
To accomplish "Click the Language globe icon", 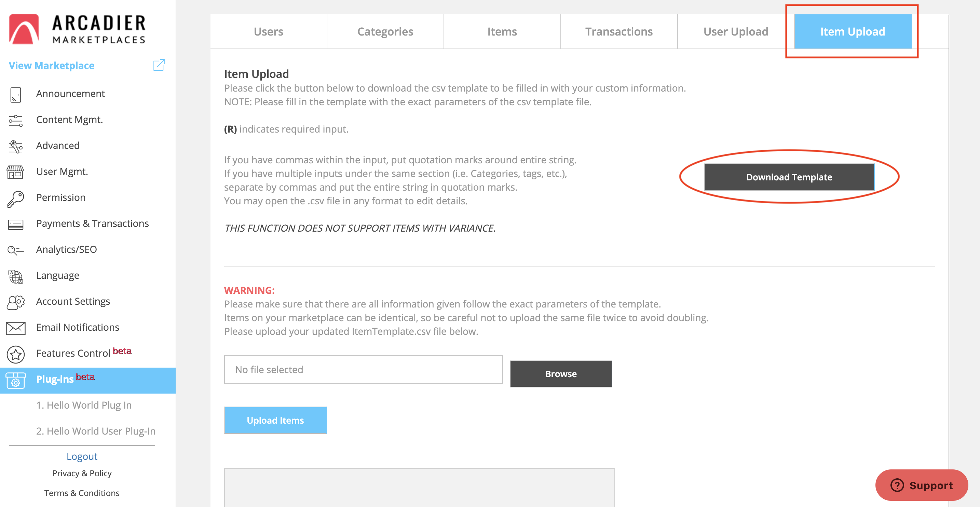I will tap(16, 276).
